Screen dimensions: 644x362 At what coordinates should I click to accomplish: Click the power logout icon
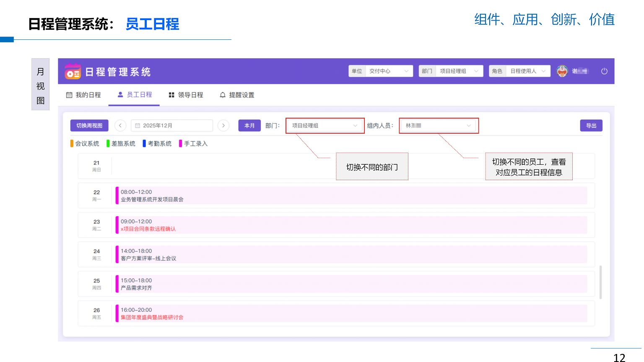(x=604, y=71)
